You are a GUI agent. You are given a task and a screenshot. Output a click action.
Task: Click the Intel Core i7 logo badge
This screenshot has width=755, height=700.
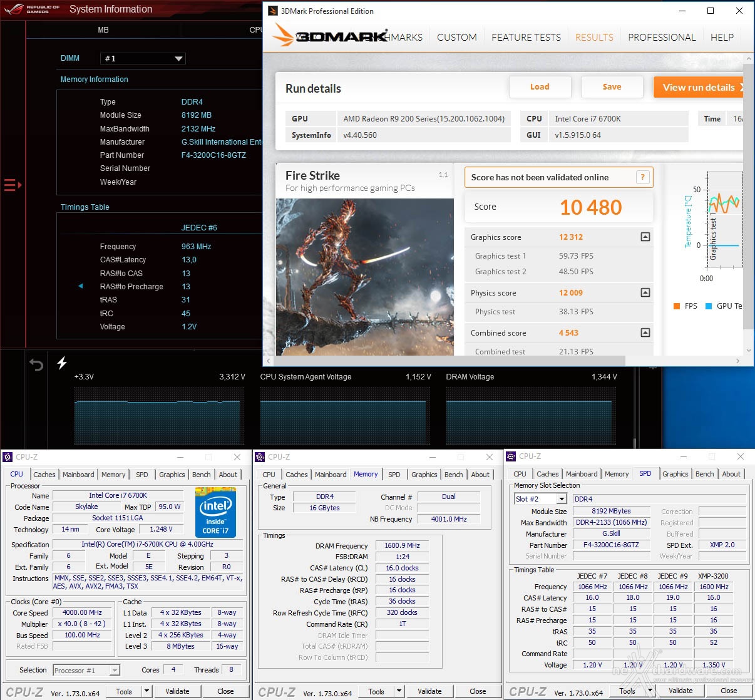(216, 513)
